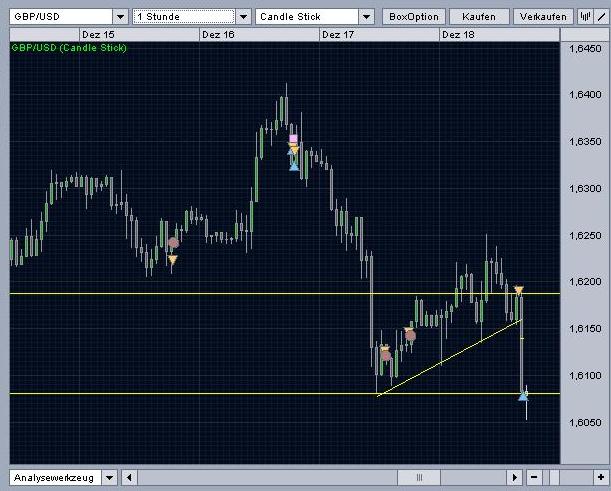Click the Dez 15 date header
This screenshot has height=491, width=611.
pyautogui.click(x=98, y=35)
